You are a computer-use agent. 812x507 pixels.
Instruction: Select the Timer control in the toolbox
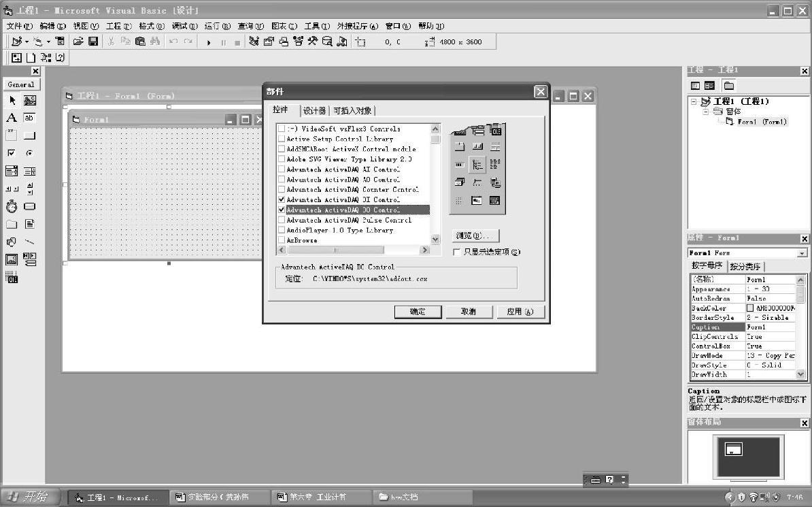[12, 207]
